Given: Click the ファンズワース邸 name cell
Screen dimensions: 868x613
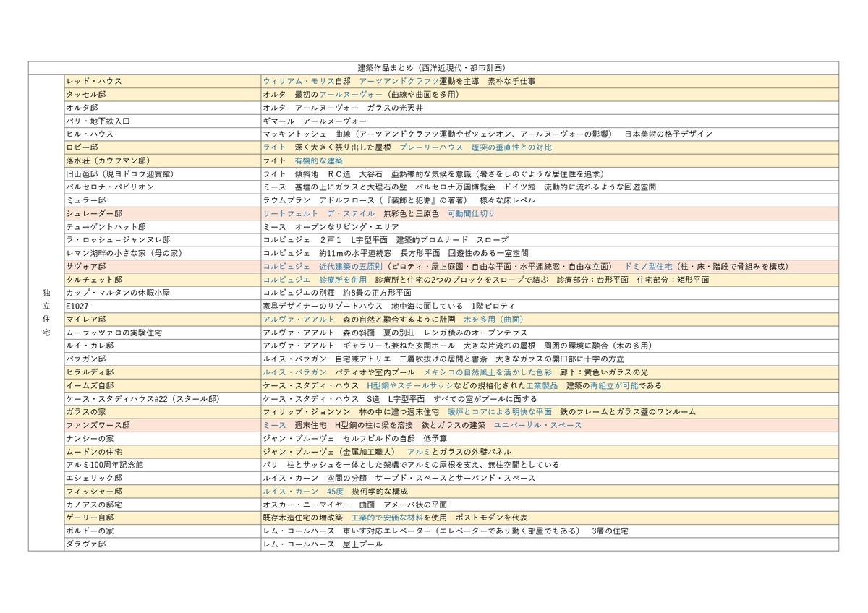Looking at the screenshot, I should click(162, 425).
